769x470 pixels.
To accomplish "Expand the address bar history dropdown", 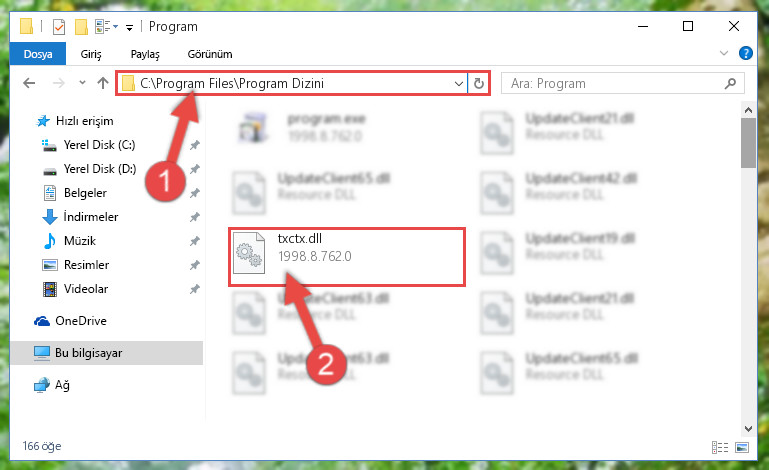I will click(x=459, y=84).
